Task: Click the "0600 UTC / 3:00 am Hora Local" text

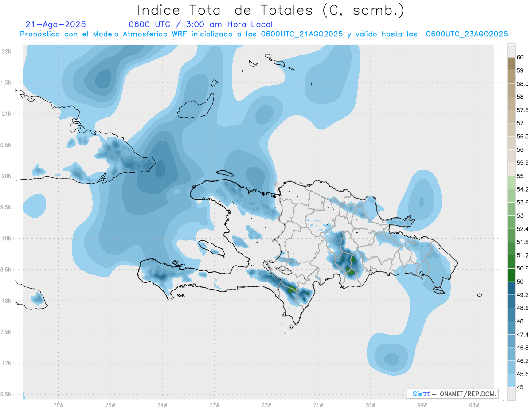Action: click(x=200, y=25)
